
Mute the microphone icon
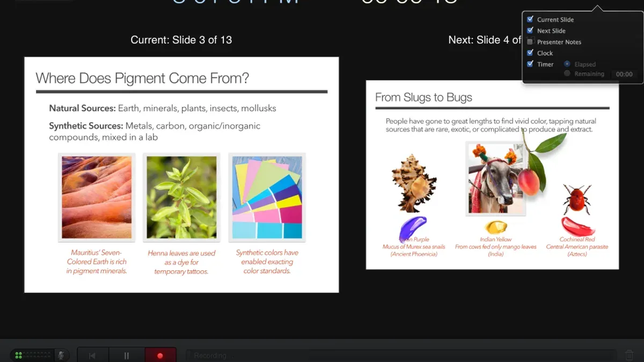pos(61,355)
